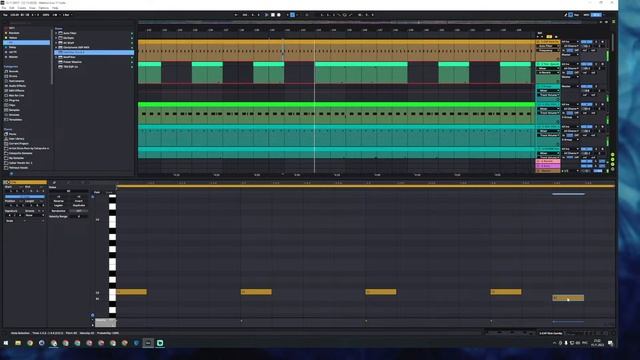Toggle the Mixer section show button

(x=613, y=164)
